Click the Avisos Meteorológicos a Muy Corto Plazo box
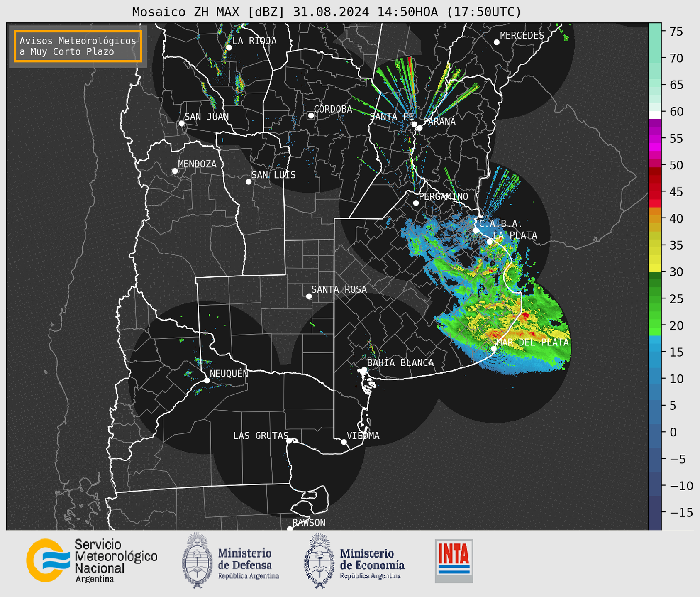The width and height of the screenshot is (700, 597). coord(78,46)
